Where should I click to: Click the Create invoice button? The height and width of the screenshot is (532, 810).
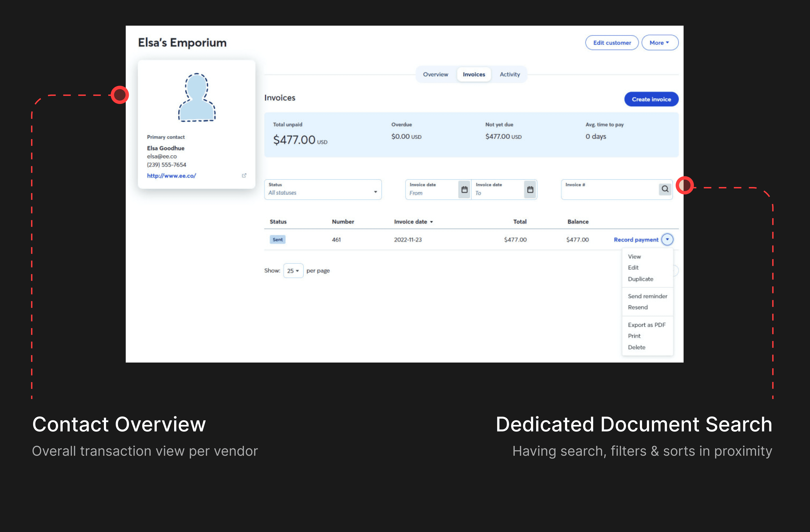coord(651,99)
